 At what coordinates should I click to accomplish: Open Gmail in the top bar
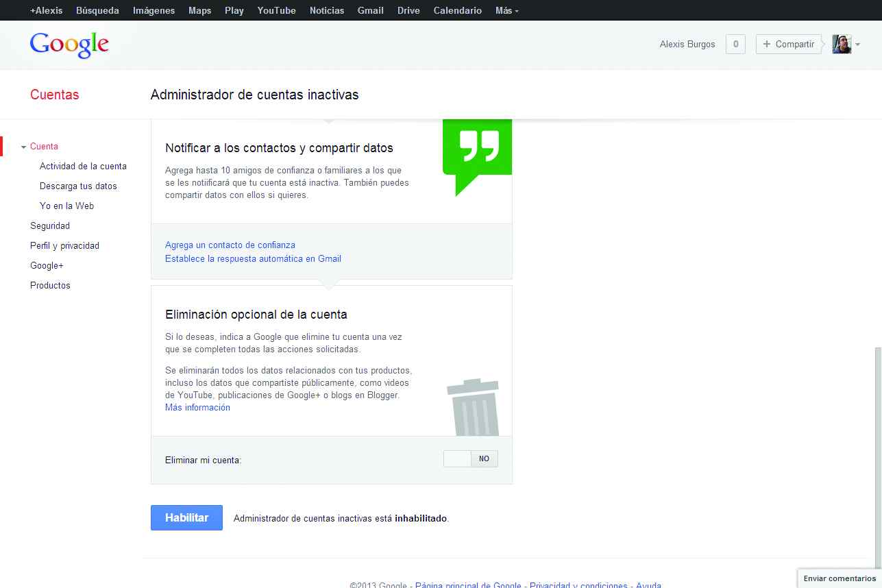tap(371, 10)
